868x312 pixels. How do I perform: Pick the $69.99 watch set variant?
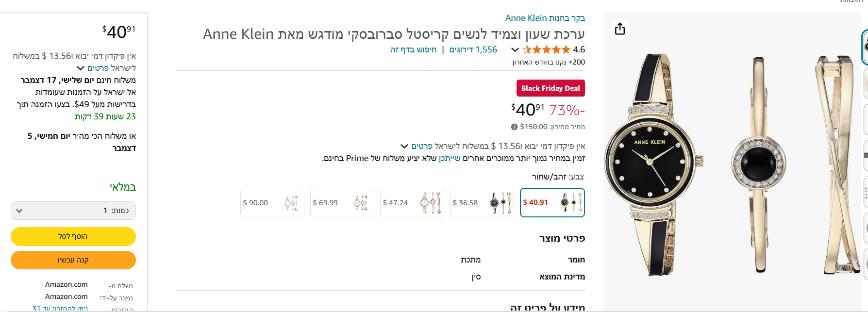click(342, 203)
